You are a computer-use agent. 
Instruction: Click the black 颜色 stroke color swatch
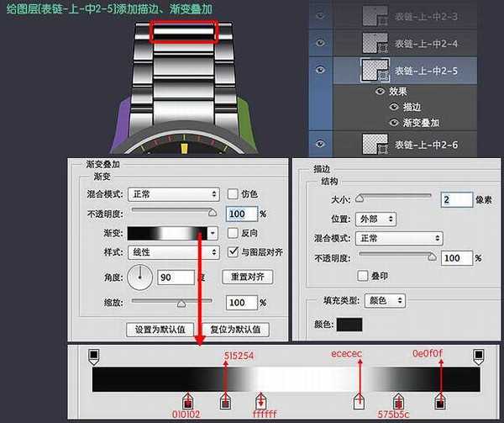[349, 324]
